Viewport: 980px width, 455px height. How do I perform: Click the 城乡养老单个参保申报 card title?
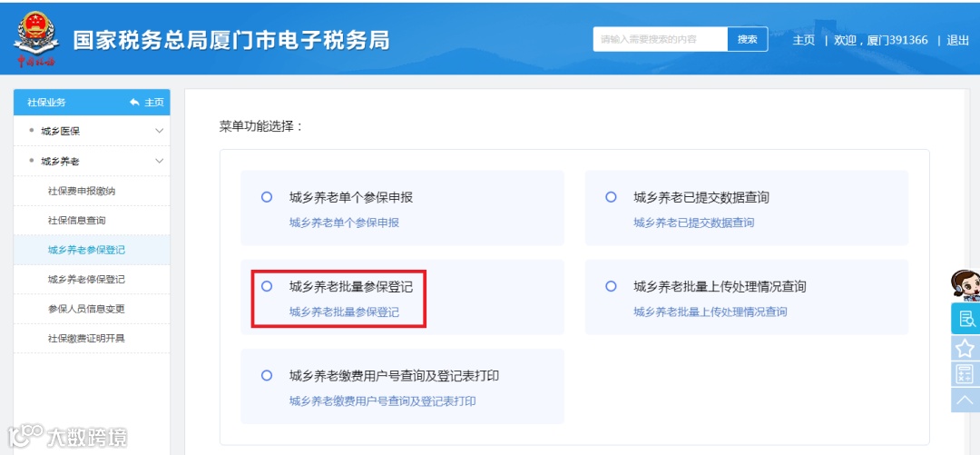click(x=350, y=198)
